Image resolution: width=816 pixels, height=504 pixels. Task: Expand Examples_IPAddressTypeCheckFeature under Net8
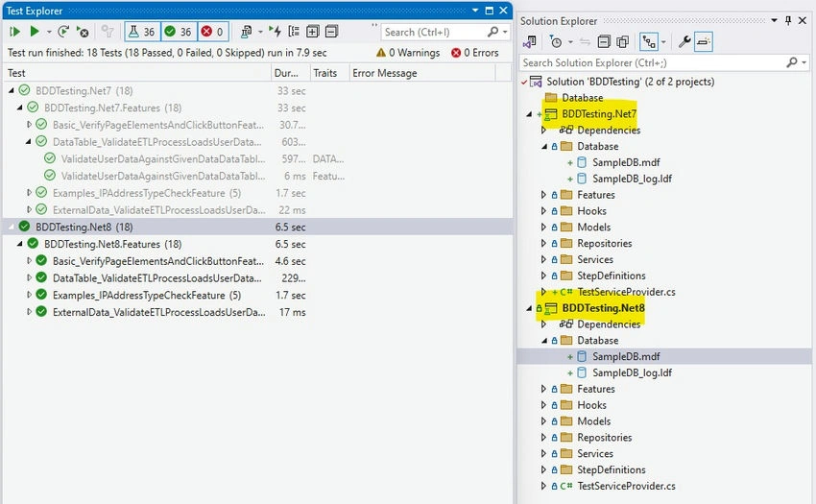pyautogui.click(x=29, y=295)
